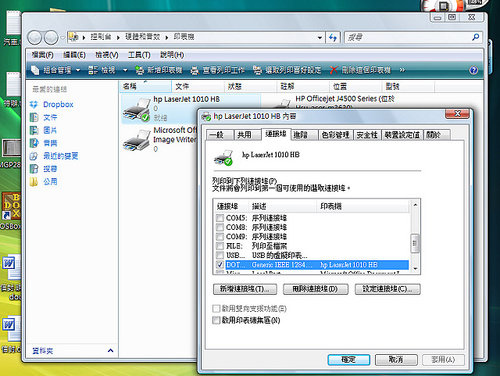Image resolution: width=500 pixels, height=376 pixels.
Task: Expand the address bar history dropdown arrow
Action: (320, 37)
